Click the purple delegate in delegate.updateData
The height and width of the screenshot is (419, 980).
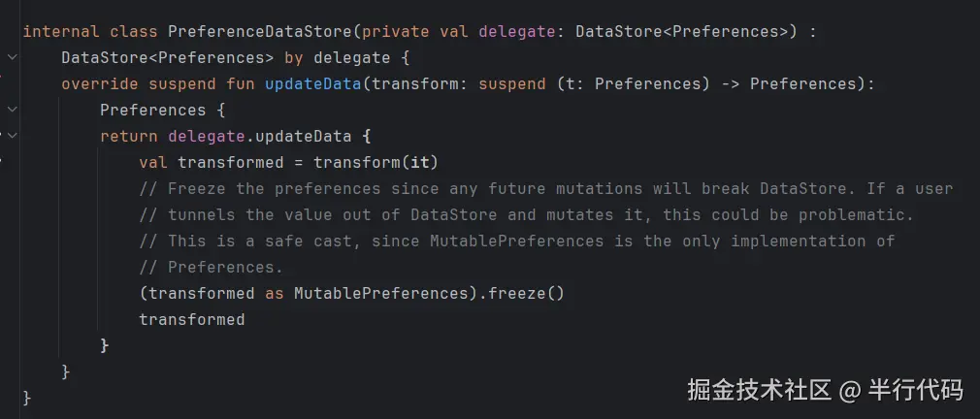coord(201,136)
